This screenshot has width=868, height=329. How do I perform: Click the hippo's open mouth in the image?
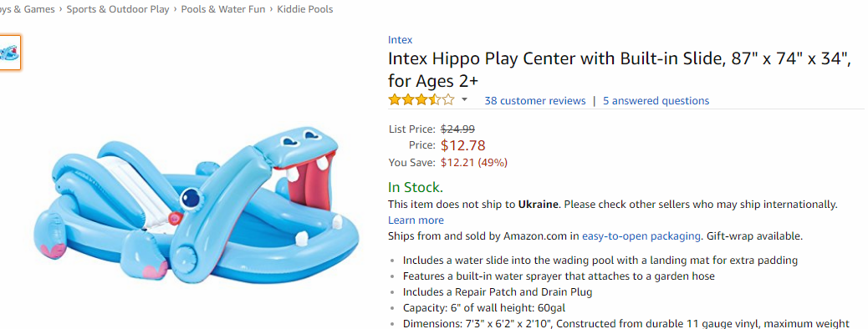[x=312, y=180]
